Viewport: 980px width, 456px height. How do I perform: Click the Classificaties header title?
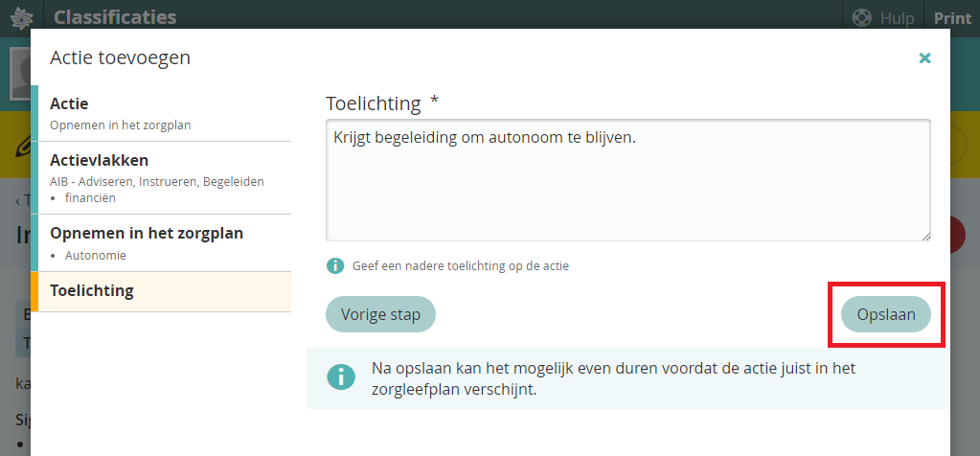[x=115, y=17]
